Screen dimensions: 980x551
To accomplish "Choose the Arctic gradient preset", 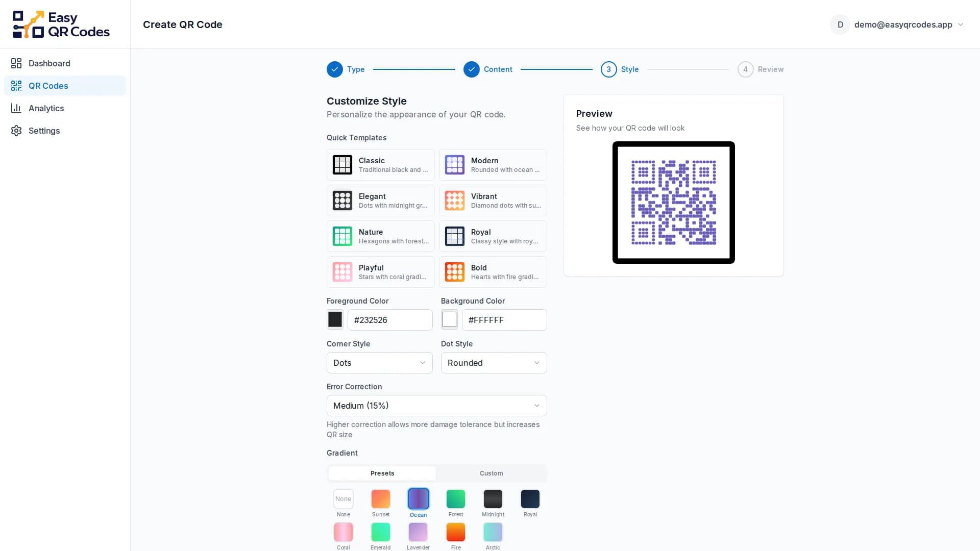I will point(493,532).
